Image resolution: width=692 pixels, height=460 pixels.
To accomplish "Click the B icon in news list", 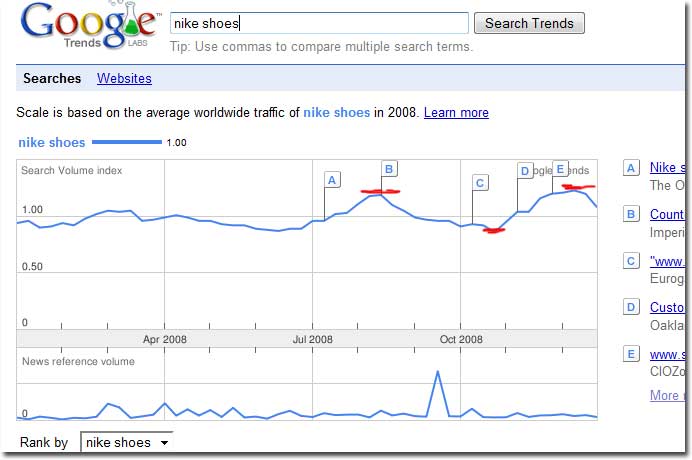I will click(x=631, y=214).
